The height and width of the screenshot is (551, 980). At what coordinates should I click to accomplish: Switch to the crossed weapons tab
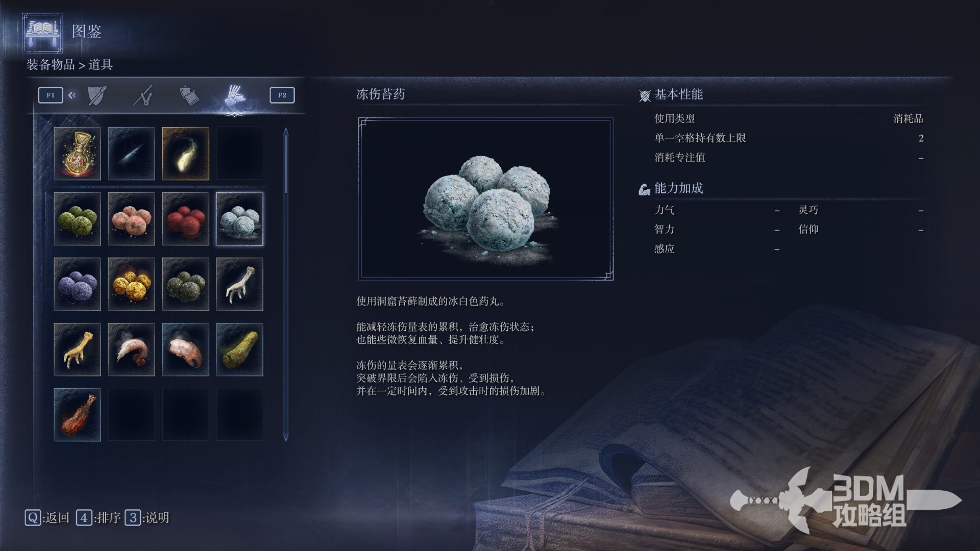[143, 95]
